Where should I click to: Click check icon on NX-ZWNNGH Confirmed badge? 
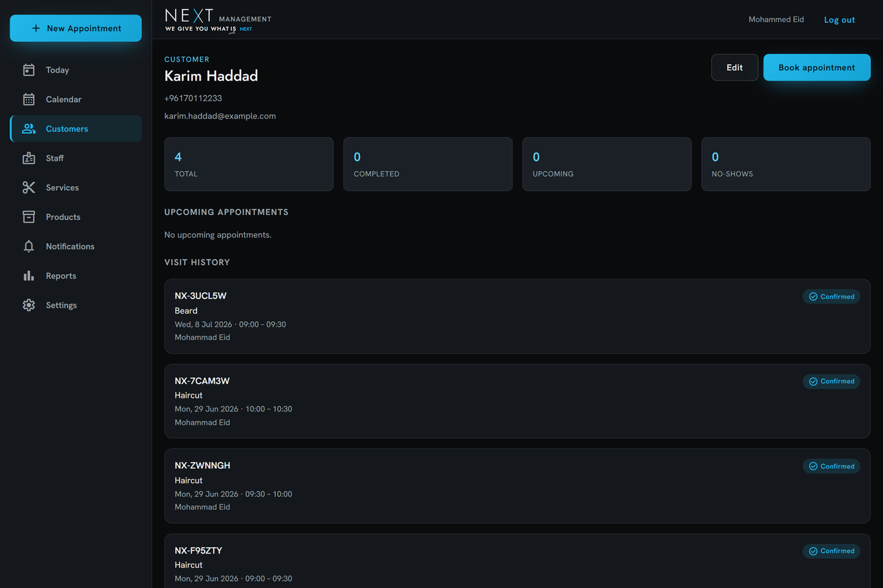click(813, 467)
